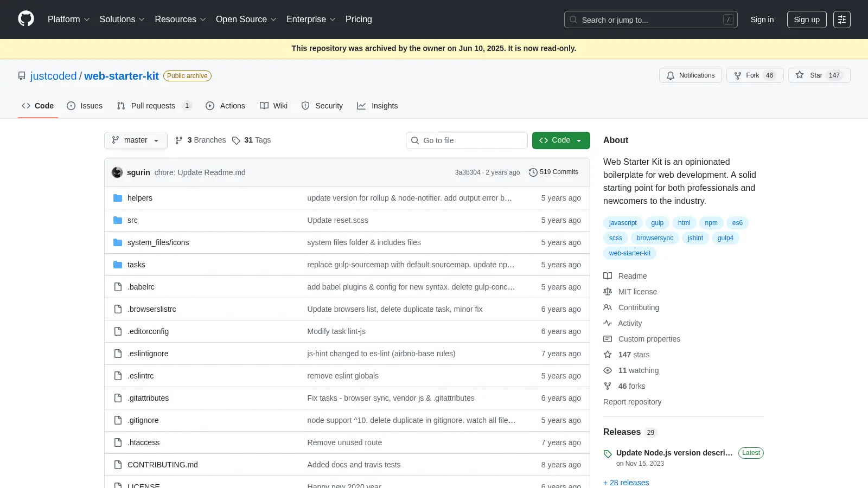Image resolution: width=868 pixels, height=488 pixels.
Task: Open the Open Source dropdown
Action: pos(246,19)
